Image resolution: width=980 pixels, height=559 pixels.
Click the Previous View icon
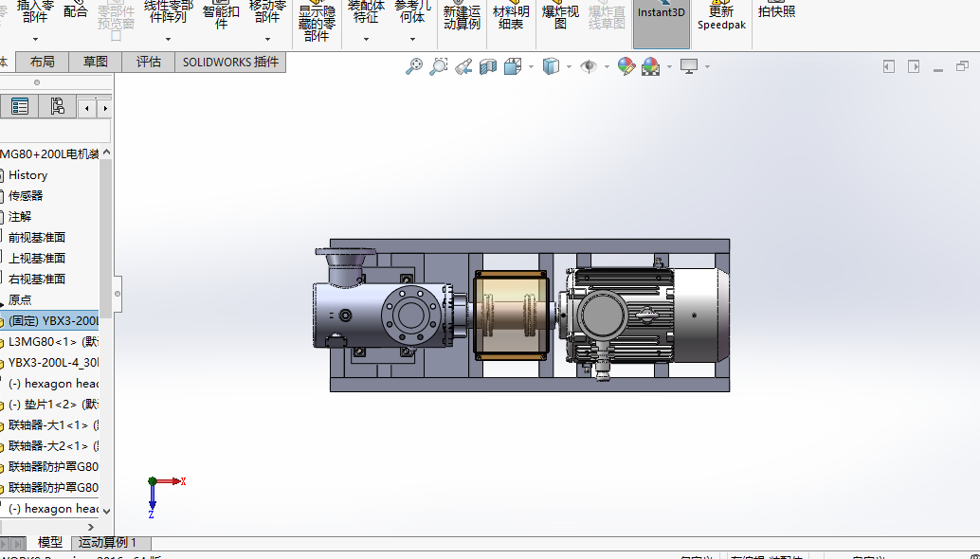[463, 66]
